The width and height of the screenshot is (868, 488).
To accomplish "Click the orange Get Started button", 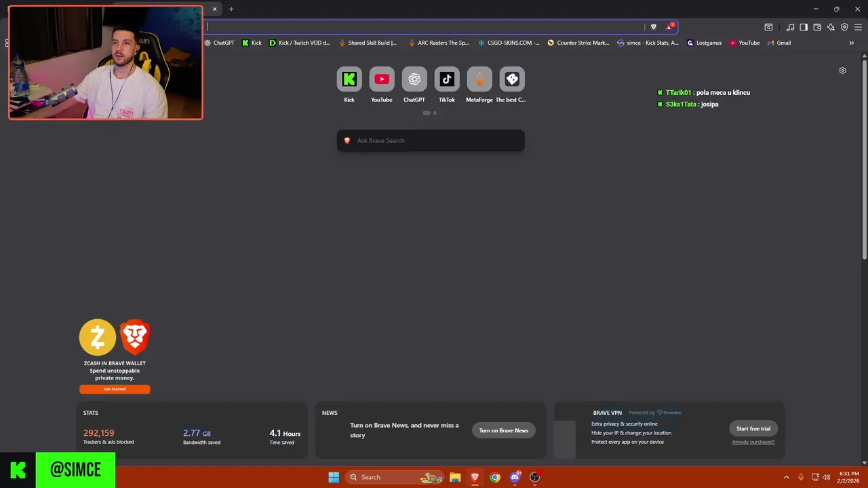I will point(115,389).
